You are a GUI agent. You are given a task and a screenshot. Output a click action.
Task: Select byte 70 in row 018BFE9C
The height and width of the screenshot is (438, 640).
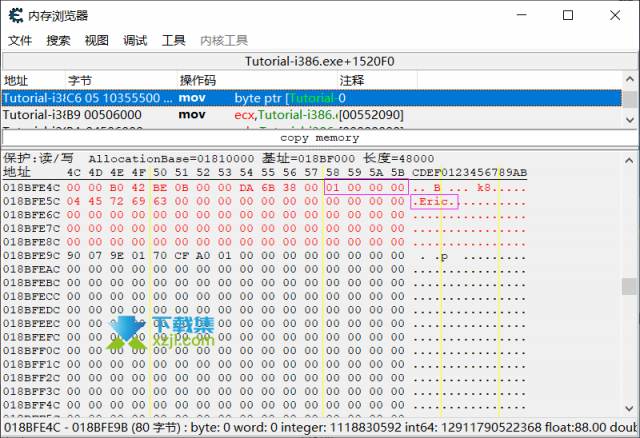pos(160,256)
